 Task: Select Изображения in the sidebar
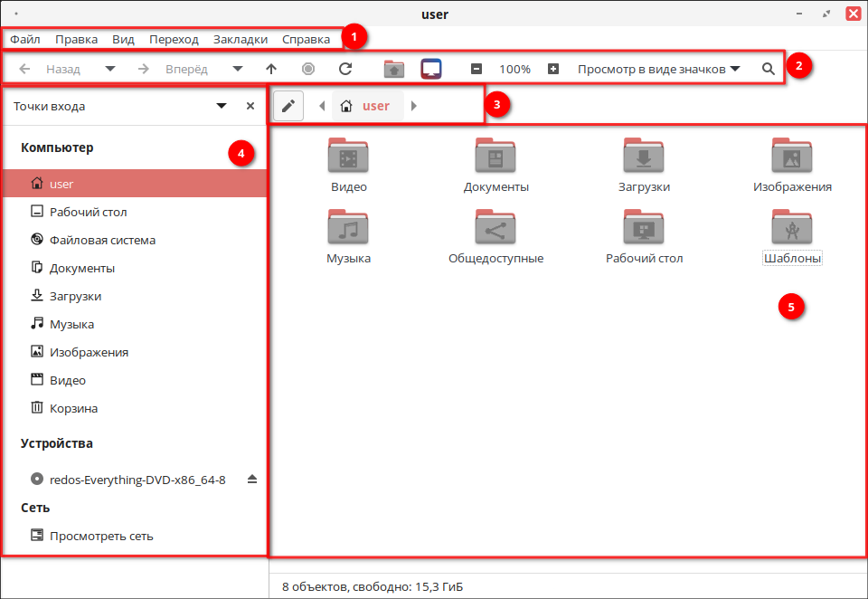tap(135, 352)
